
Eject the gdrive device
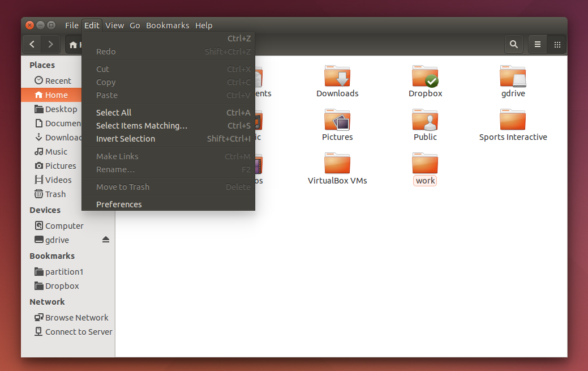pyautogui.click(x=106, y=240)
